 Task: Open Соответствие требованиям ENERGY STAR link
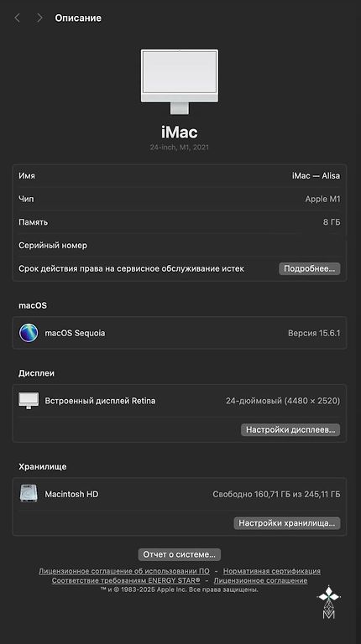(126, 580)
